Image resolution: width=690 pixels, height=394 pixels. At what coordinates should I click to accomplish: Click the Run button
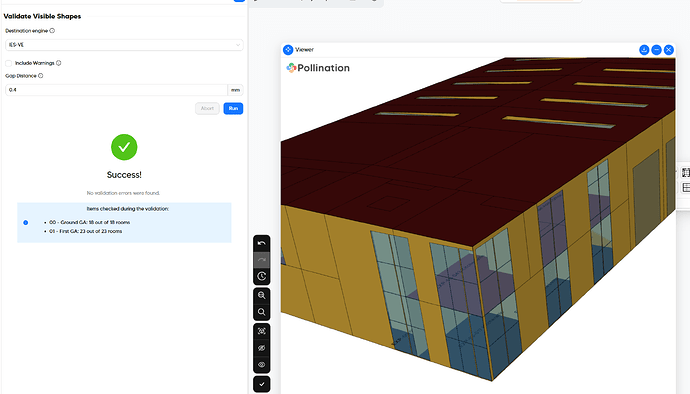coord(233,108)
